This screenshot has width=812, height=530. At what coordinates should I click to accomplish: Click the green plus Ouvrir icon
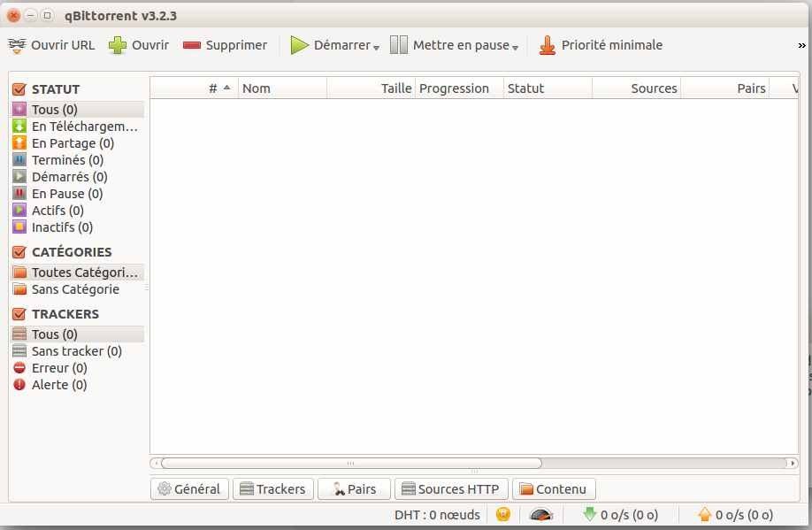click(x=119, y=44)
